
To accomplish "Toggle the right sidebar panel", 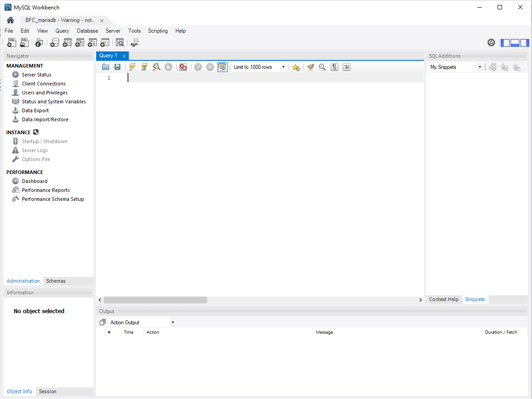I will tap(524, 43).
